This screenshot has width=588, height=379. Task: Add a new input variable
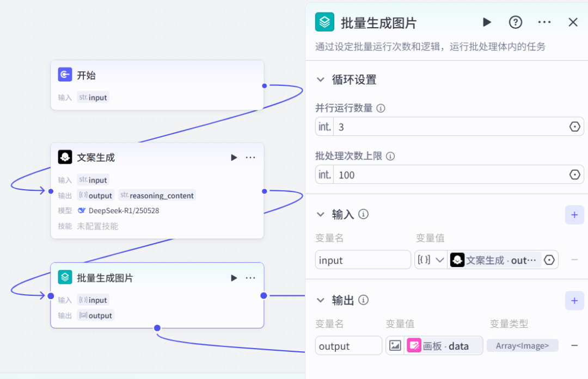click(x=574, y=215)
